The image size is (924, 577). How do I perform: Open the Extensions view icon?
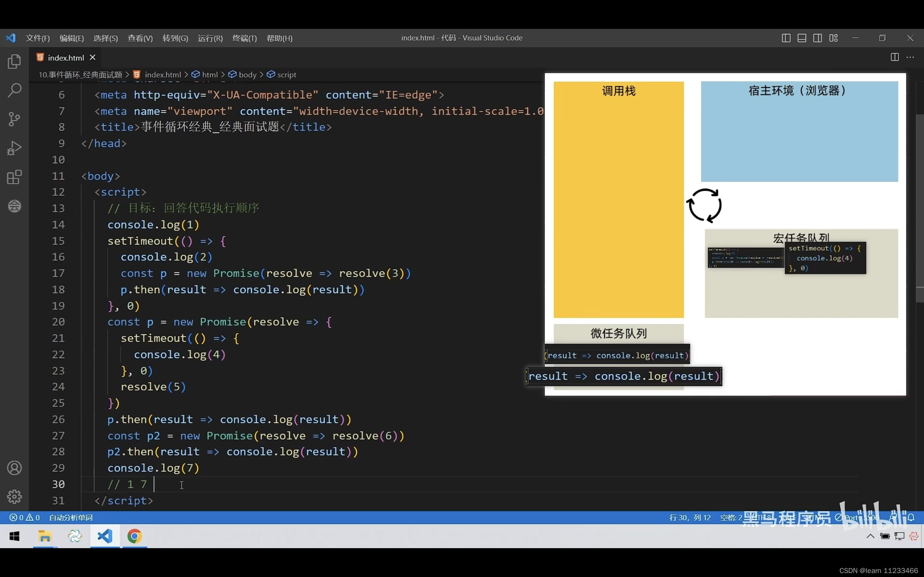14,177
